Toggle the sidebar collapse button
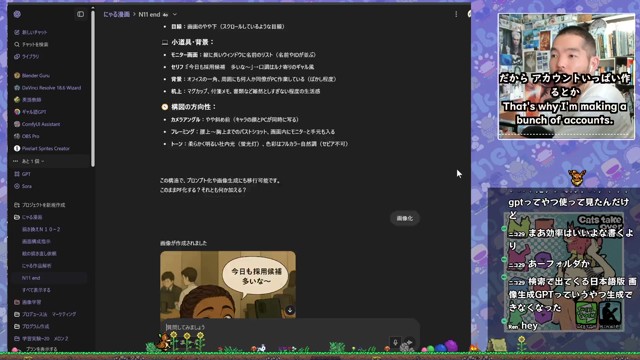Viewport: 640px width, 360px height. pos(80,14)
